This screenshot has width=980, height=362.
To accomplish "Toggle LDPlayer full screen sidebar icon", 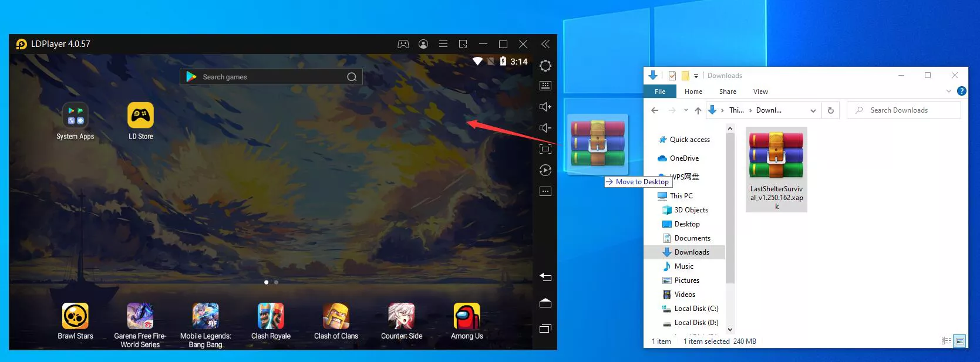I will click(545, 149).
